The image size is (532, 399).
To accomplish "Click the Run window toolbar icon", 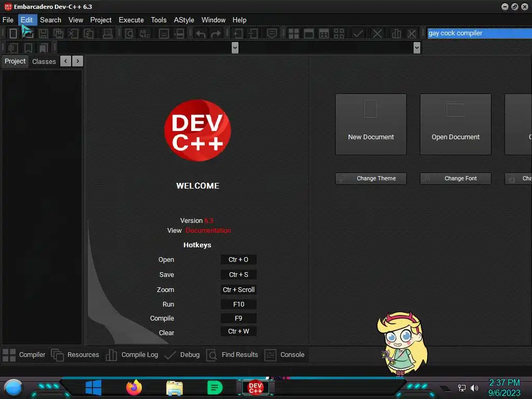I will 309,33.
